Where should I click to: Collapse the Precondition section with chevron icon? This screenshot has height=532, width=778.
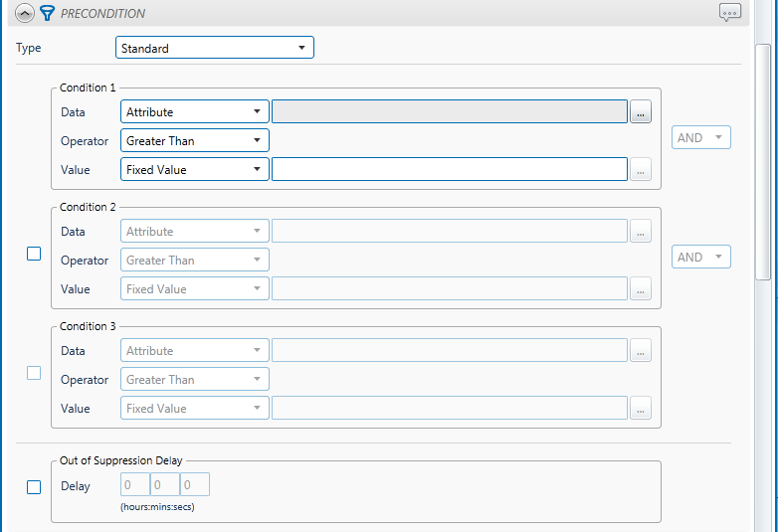pos(26,14)
